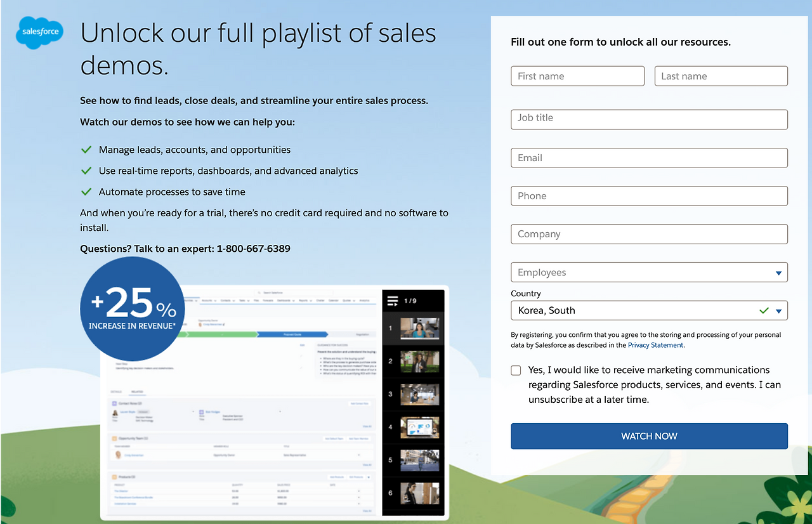
Task: Expand the Country dropdown showing Korea, South
Action: (x=649, y=310)
